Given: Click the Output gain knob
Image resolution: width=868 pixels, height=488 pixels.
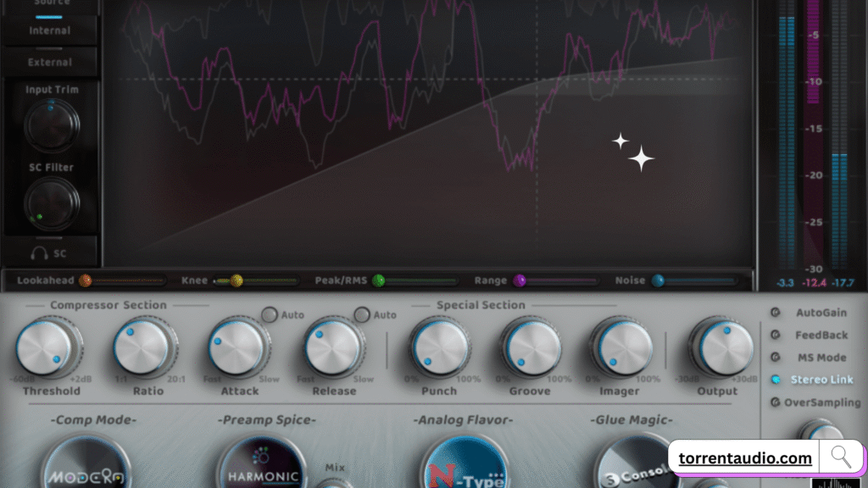Looking at the screenshot, I should coord(722,347).
